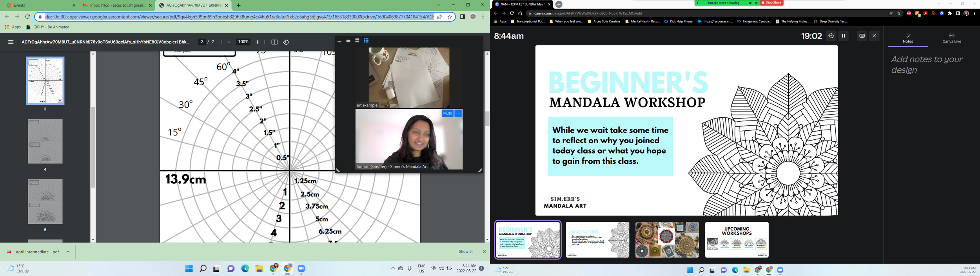Select the mandala photo collage slide thumbnail
Screen dimensions: 980x276
coord(667,240)
